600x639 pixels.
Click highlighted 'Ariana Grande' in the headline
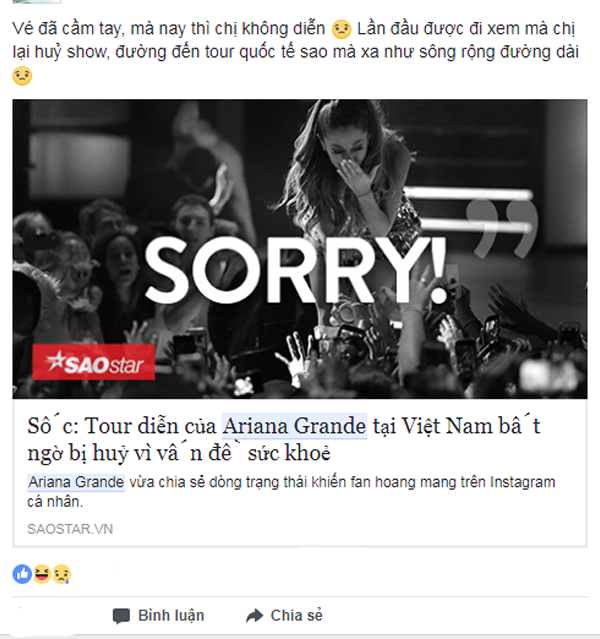click(x=294, y=426)
